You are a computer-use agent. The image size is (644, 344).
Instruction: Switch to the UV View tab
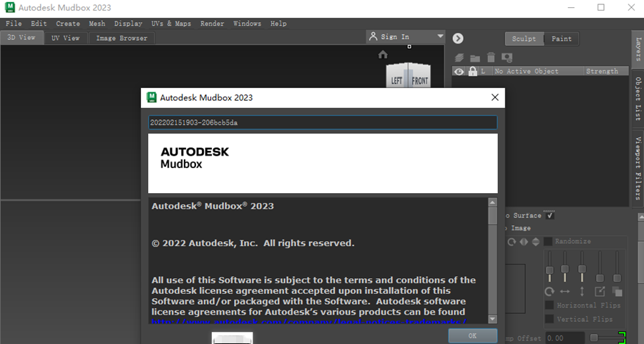[65, 38]
